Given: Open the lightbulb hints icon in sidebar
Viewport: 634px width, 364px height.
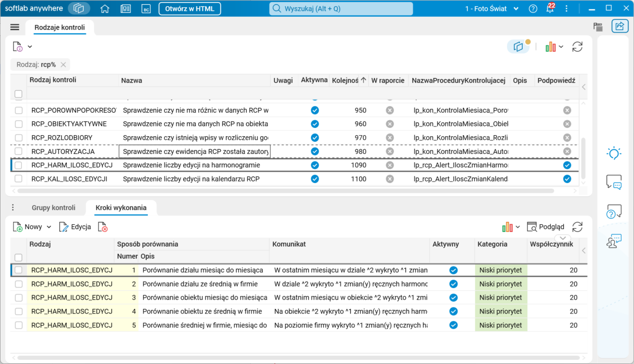Looking at the screenshot, I should 614,153.
